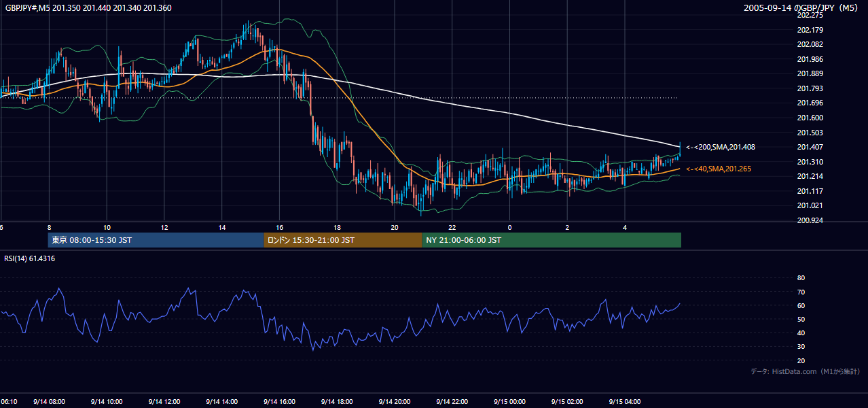This screenshot has height=408, width=868.
Task: Click the 06:10 time label at bottom
Action: pyautogui.click(x=9, y=402)
